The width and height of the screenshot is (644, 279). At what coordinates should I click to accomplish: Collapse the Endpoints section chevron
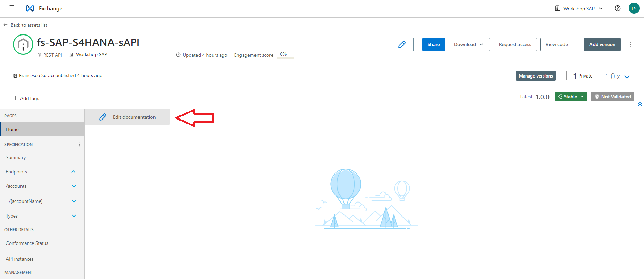click(73, 172)
